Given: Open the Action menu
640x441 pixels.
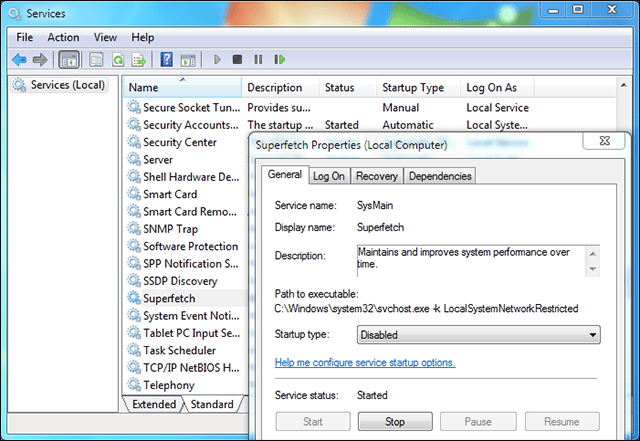Looking at the screenshot, I should tap(63, 37).
